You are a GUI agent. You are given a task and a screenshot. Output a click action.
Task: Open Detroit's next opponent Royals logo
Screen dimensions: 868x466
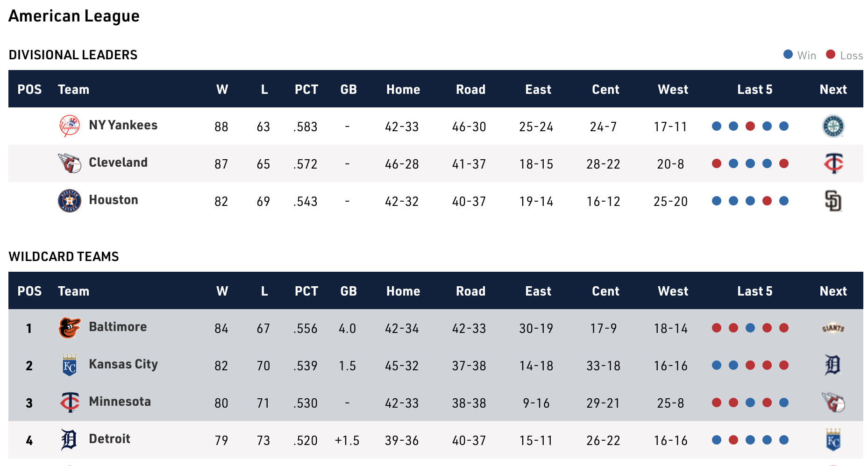(833, 440)
